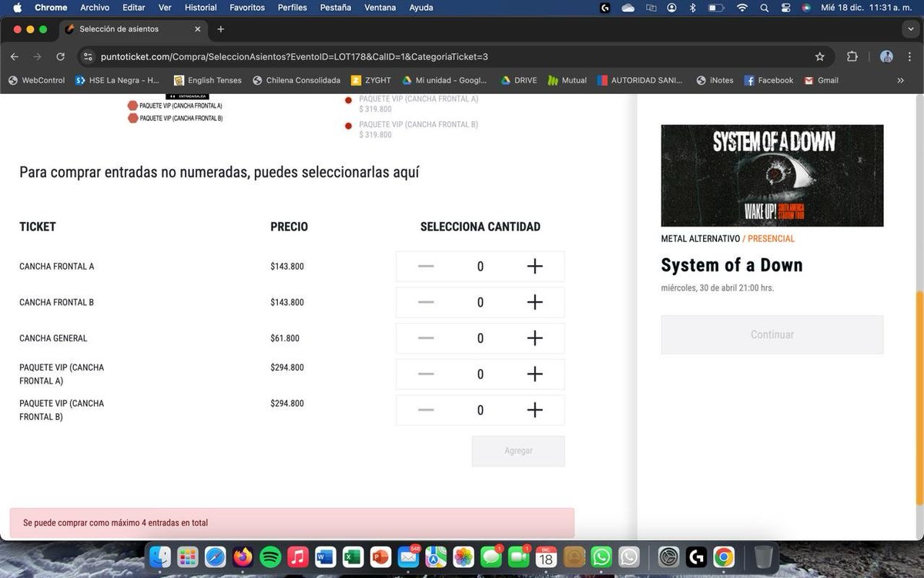View site information icon in address bar
924x578 pixels.
click(x=87, y=56)
